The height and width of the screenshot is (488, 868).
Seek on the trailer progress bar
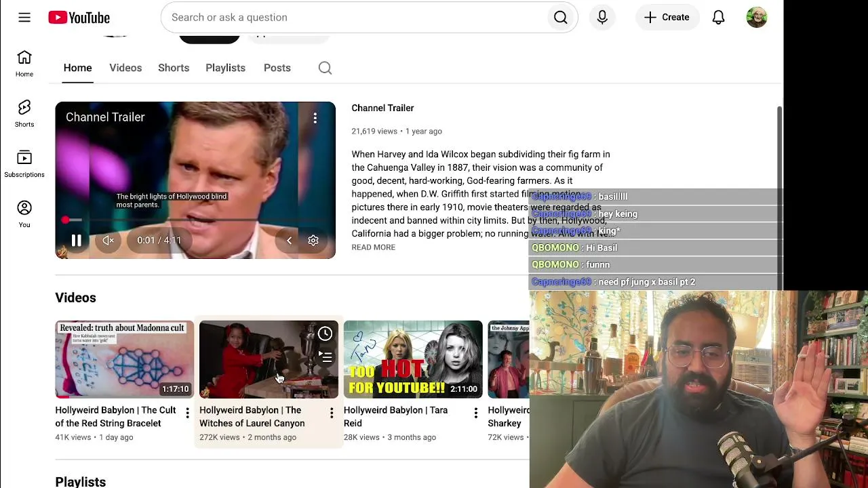click(x=195, y=220)
